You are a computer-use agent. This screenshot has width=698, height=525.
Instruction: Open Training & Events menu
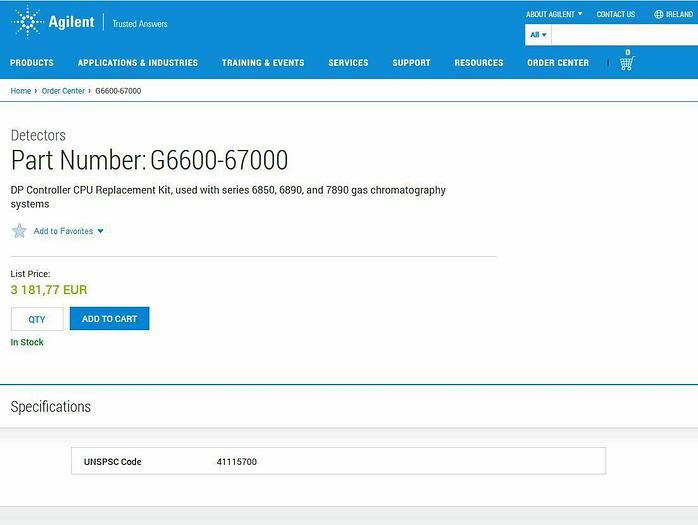point(263,63)
